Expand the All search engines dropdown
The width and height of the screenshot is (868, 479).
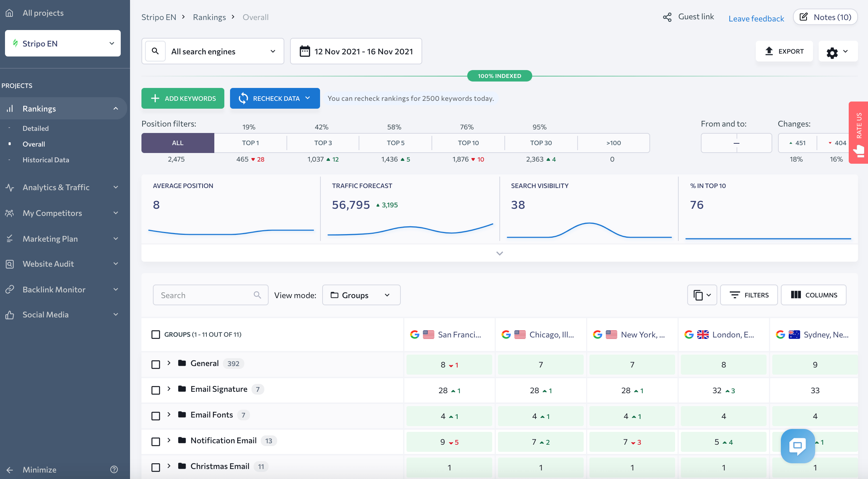click(x=272, y=51)
